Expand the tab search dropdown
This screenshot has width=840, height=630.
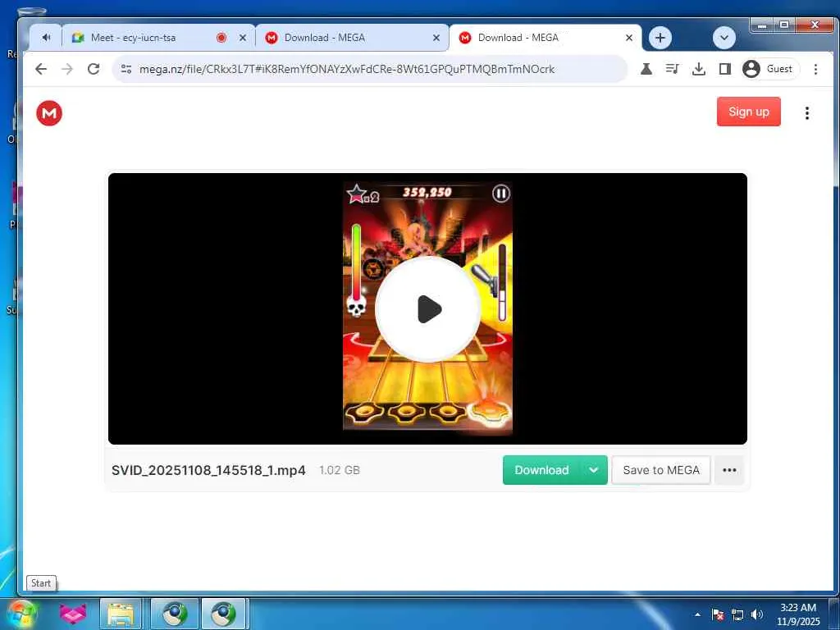pos(724,38)
